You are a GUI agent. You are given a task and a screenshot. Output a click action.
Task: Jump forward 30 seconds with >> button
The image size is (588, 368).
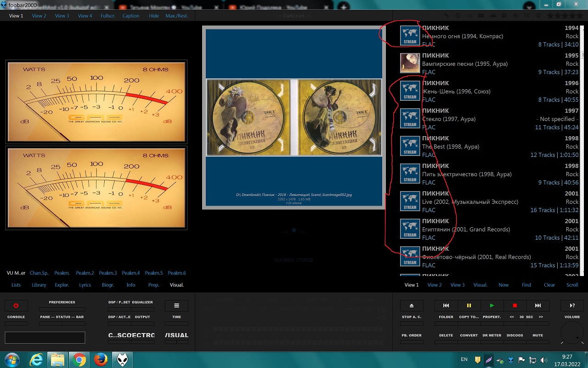point(541,317)
